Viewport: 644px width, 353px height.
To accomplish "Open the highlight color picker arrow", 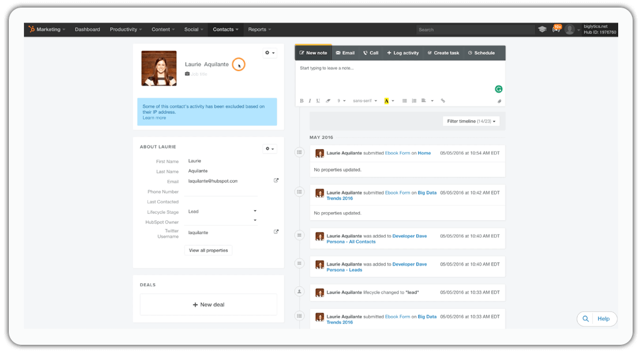I will pyautogui.click(x=393, y=101).
